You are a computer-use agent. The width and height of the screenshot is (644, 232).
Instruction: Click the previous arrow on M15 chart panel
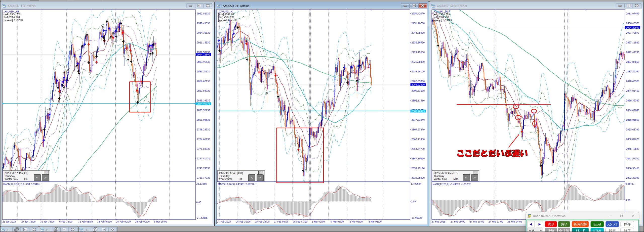466,178
